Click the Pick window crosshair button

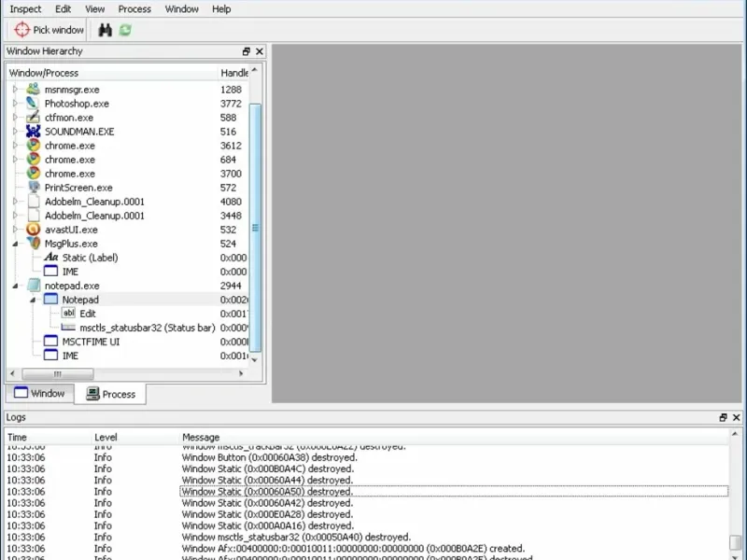tap(49, 30)
